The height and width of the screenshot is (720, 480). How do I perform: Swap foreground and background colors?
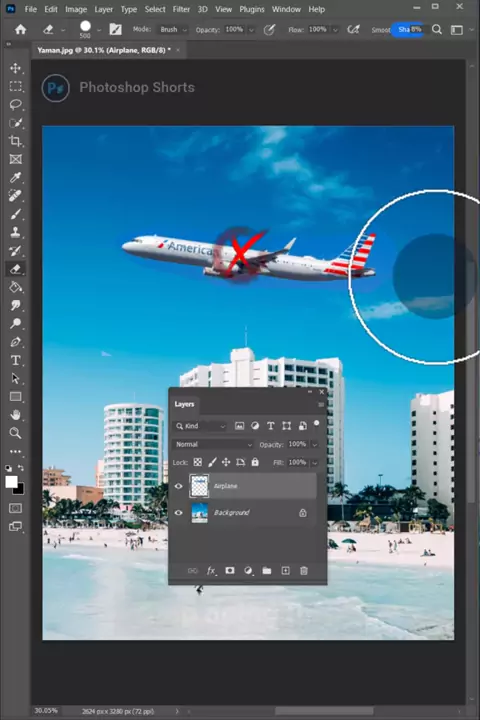click(x=21, y=468)
